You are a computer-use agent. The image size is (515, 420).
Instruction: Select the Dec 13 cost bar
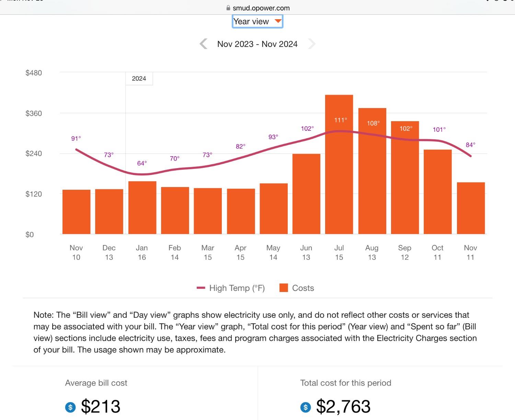pyautogui.click(x=109, y=211)
